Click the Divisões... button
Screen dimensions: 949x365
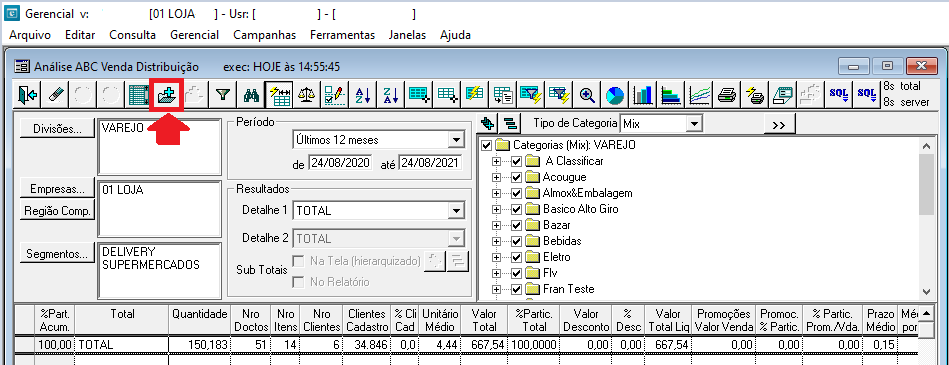57,128
